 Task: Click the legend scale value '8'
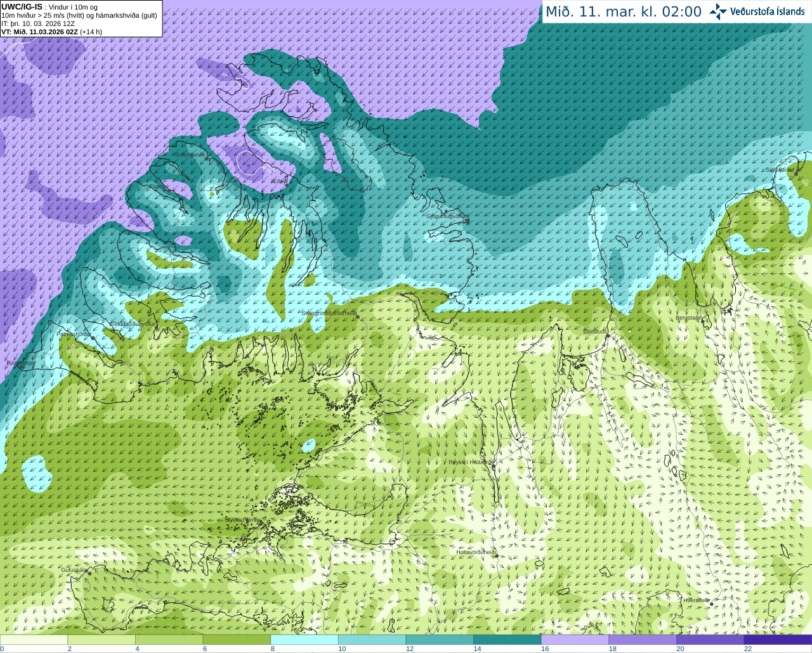click(272, 649)
